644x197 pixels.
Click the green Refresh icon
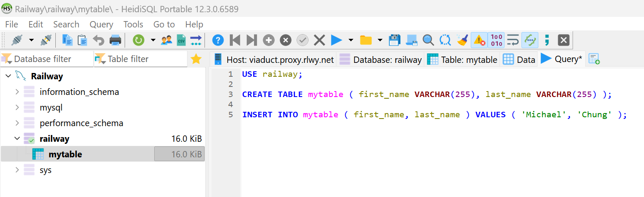tap(139, 40)
